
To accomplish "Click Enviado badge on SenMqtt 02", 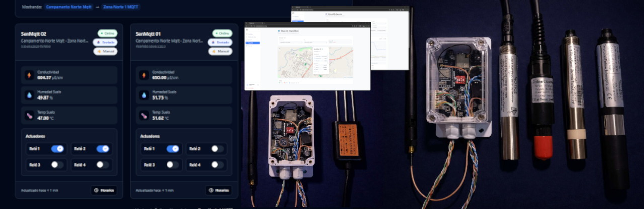I will 105,42.
